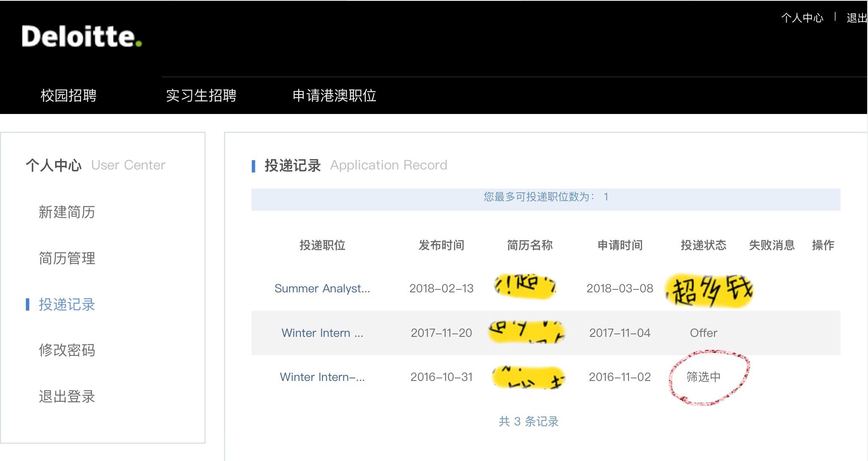Screen dimensions: 868x461
Task: Click the Offer status text
Action: click(704, 333)
